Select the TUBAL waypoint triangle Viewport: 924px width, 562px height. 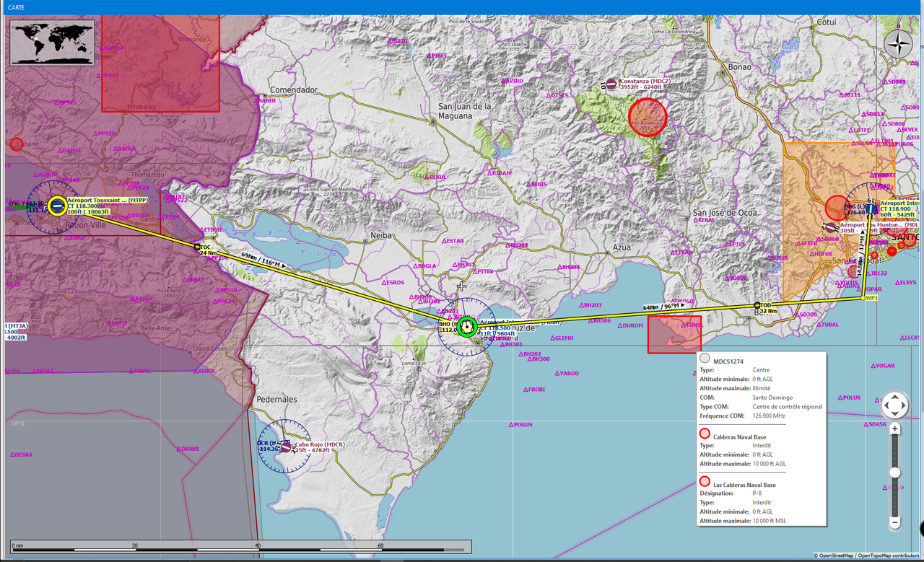[819, 325]
